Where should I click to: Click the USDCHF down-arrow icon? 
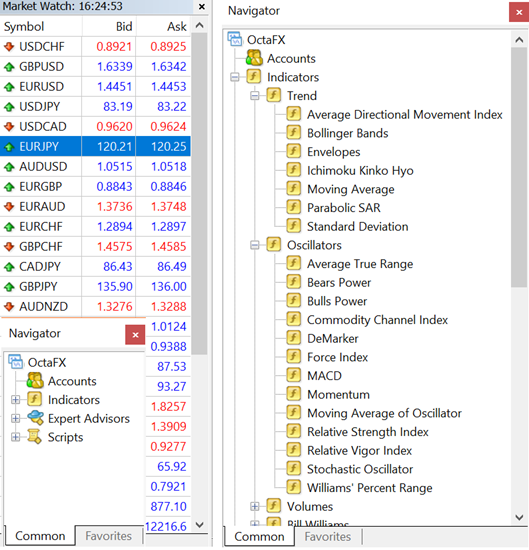click(9, 46)
